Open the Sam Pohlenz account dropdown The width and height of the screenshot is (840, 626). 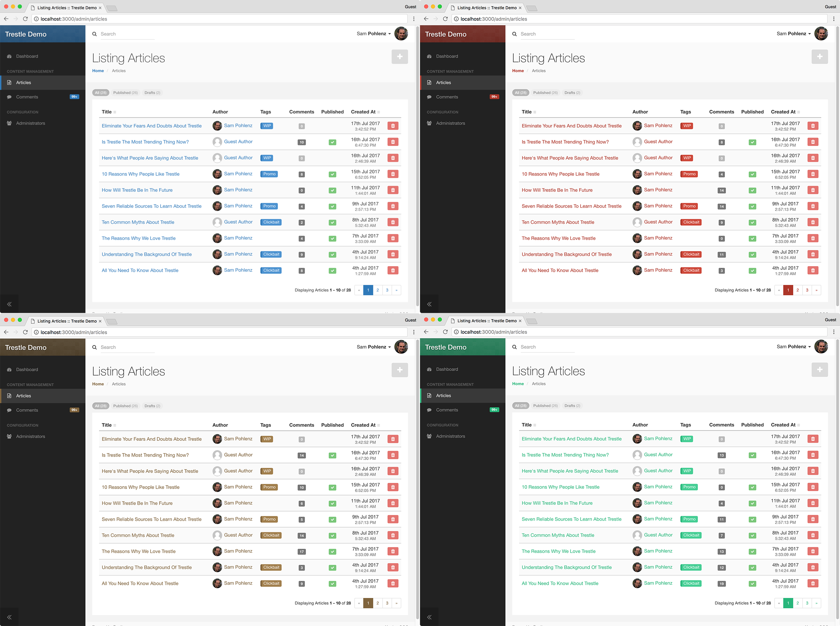[x=373, y=34]
